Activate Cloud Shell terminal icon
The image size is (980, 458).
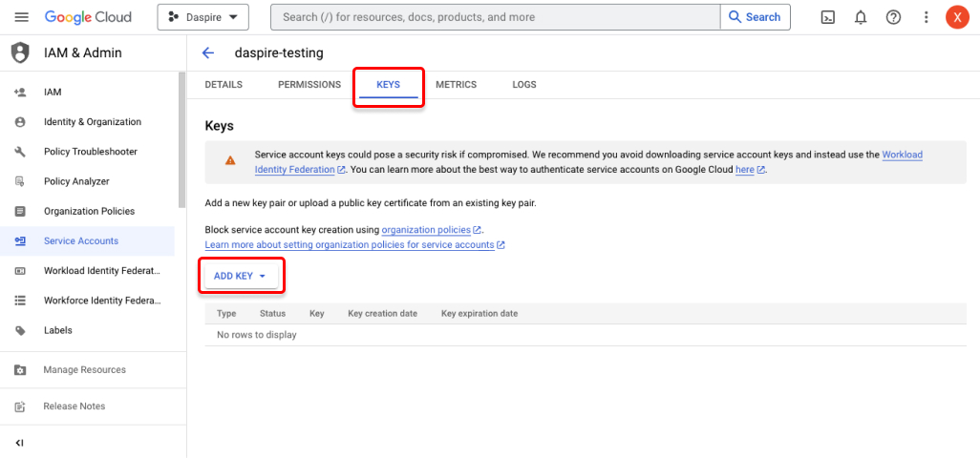tap(827, 17)
